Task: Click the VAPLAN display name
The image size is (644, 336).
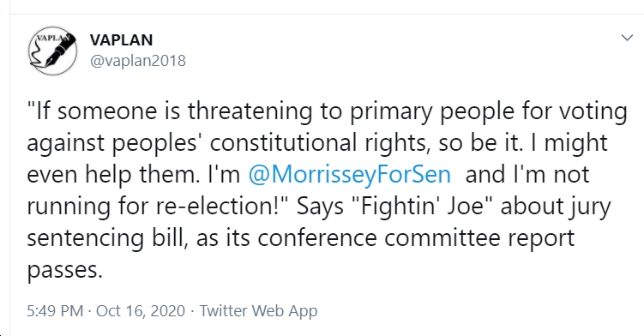Action: (x=121, y=39)
